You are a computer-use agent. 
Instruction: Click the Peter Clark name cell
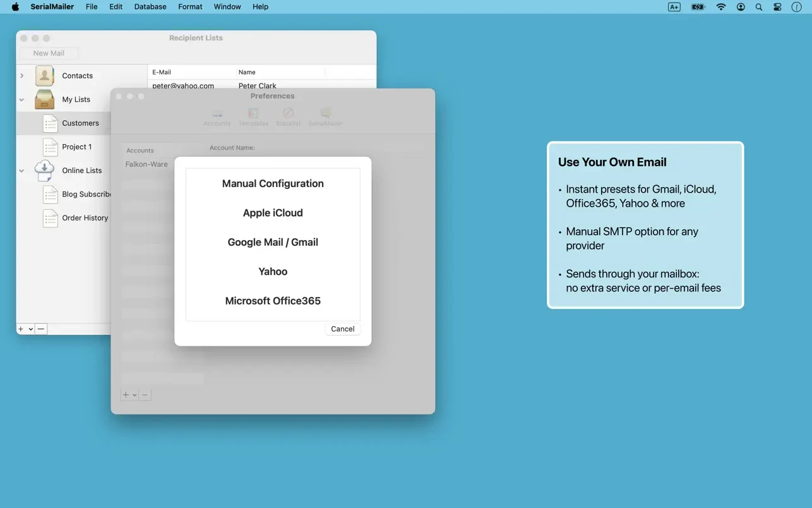coord(258,85)
